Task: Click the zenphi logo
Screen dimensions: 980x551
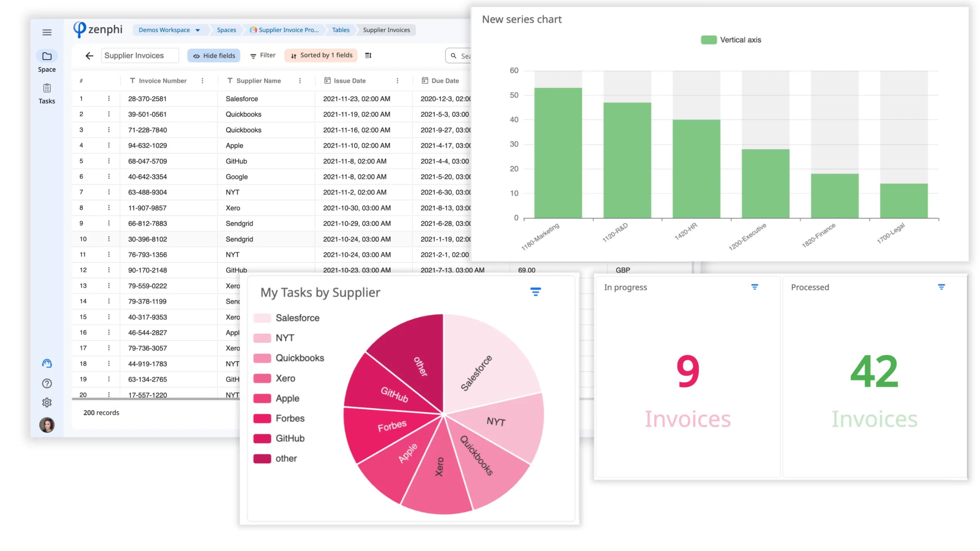Action: coord(98,29)
